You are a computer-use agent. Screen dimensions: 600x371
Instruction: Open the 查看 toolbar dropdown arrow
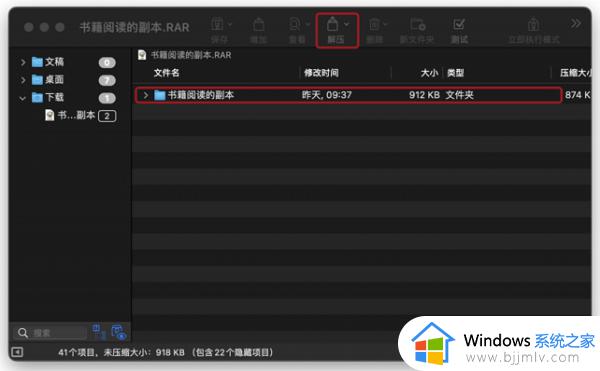[308, 24]
